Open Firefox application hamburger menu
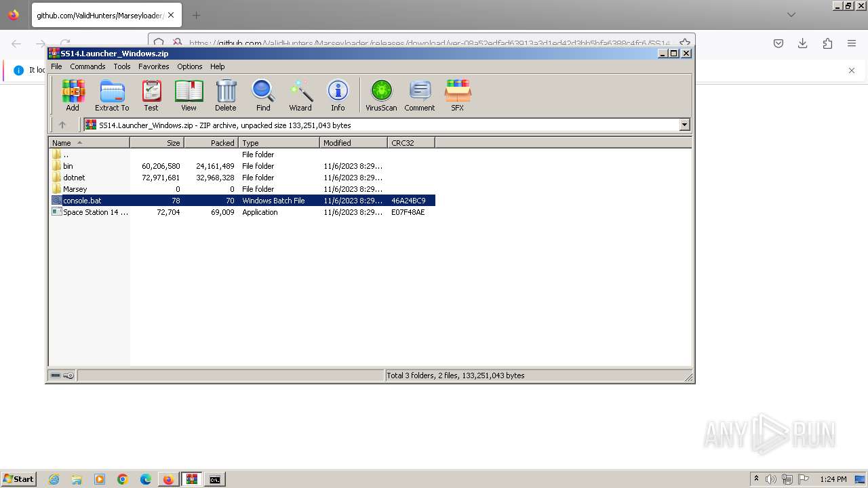Viewport: 868px width, 488px height. point(852,43)
